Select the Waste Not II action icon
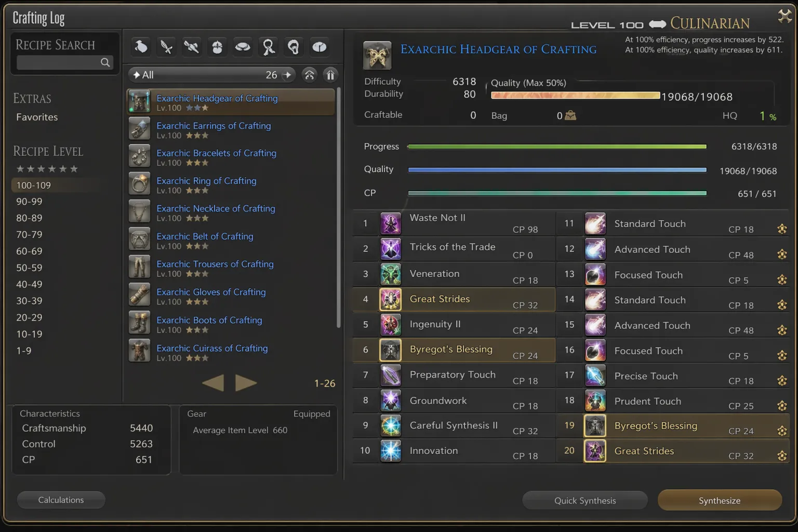Viewport: 798px width, 532px height. (x=391, y=223)
